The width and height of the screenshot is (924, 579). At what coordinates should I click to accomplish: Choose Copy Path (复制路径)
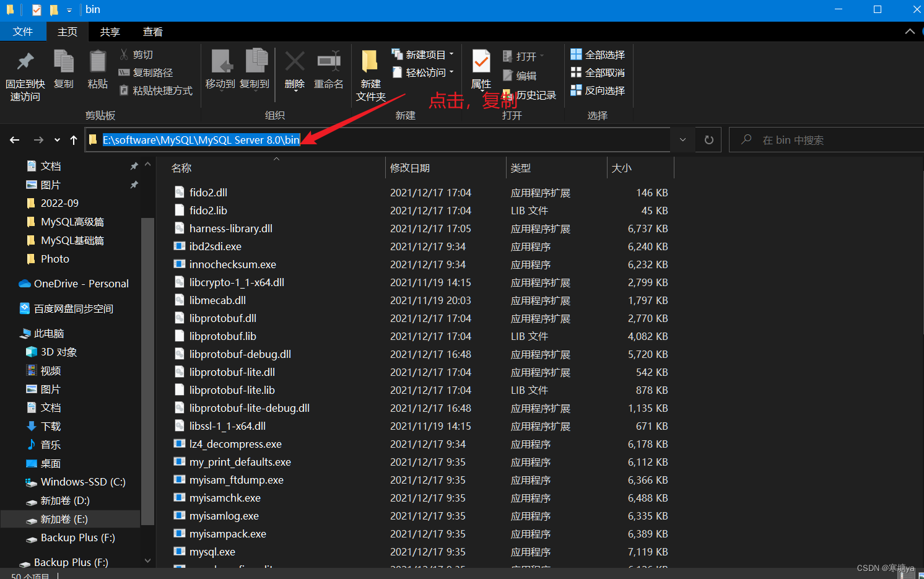pos(146,72)
